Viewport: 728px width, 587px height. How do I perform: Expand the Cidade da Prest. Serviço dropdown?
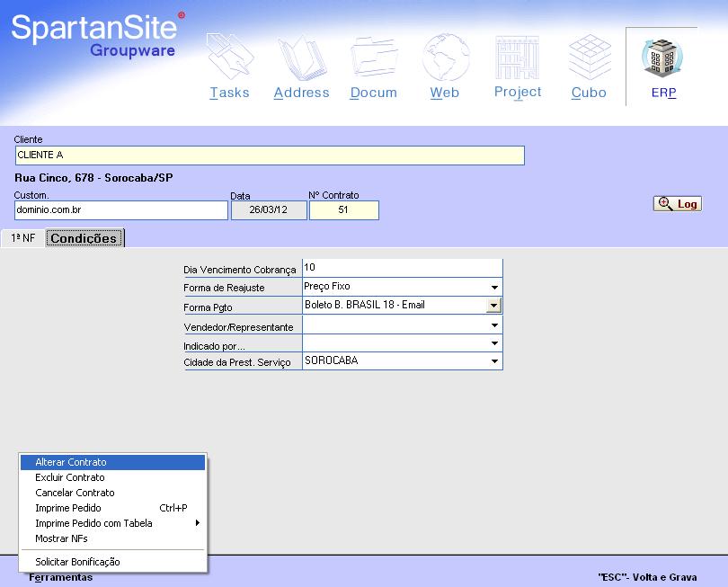pyautogui.click(x=494, y=360)
